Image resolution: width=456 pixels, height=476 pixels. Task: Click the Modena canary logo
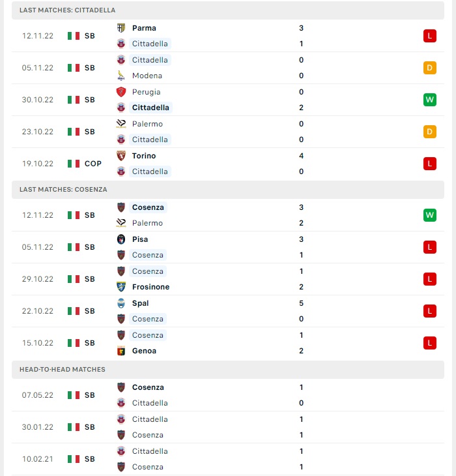pyautogui.click(x=121, y=76)
